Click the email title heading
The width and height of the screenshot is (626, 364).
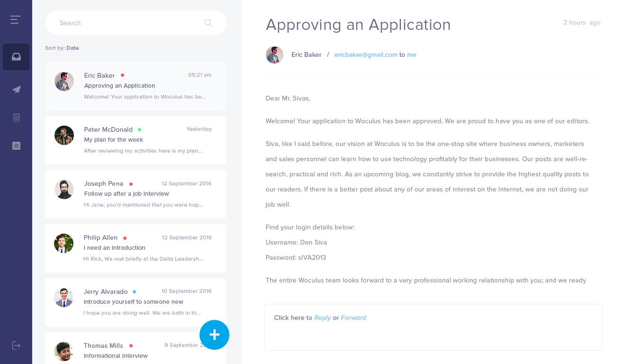[x=358, y=25]
